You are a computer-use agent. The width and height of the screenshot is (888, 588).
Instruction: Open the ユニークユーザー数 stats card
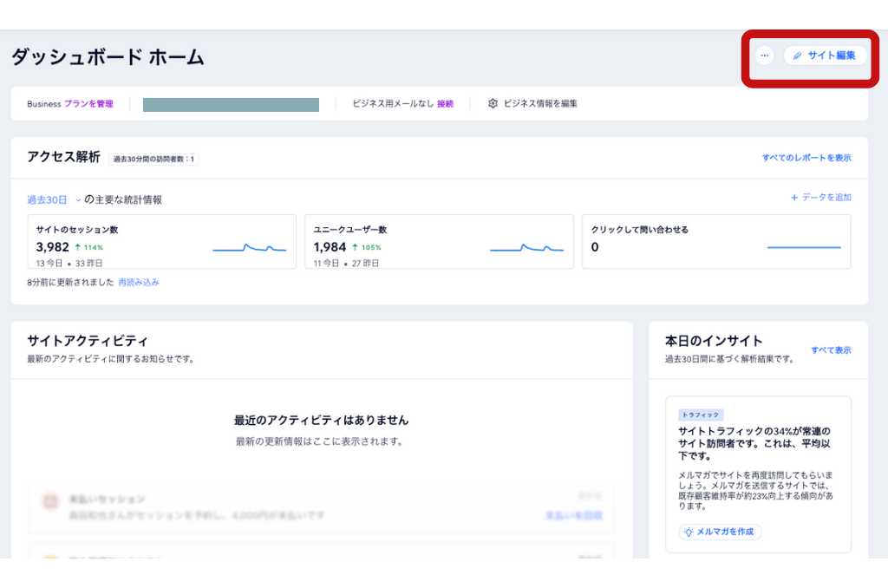point(439,241)
